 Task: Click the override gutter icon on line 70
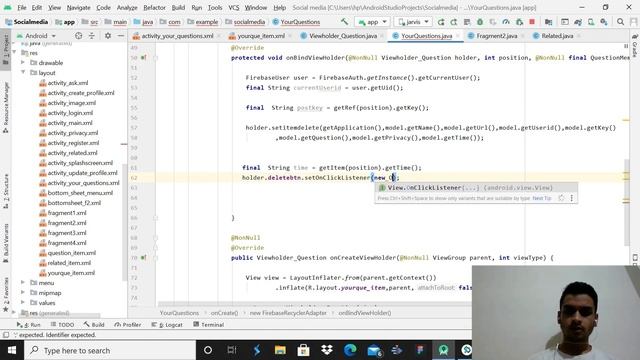pyautogui.click(x=144, y=258)
